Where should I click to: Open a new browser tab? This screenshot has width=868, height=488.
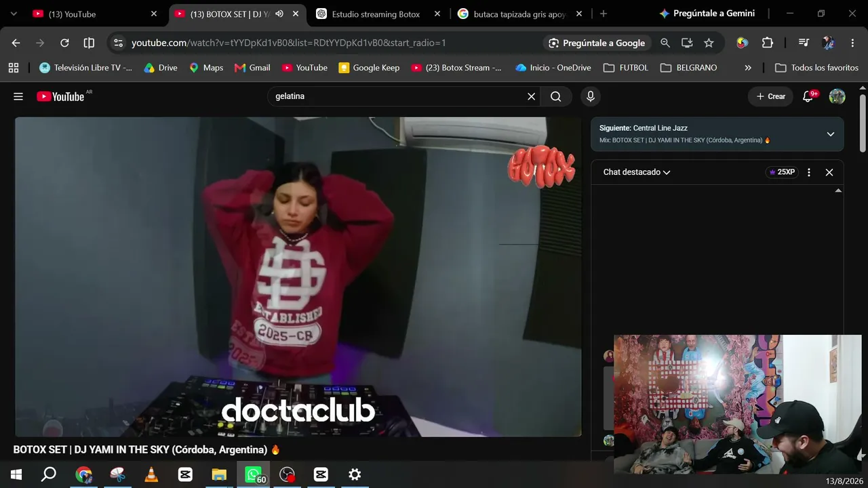coord(604,14)
